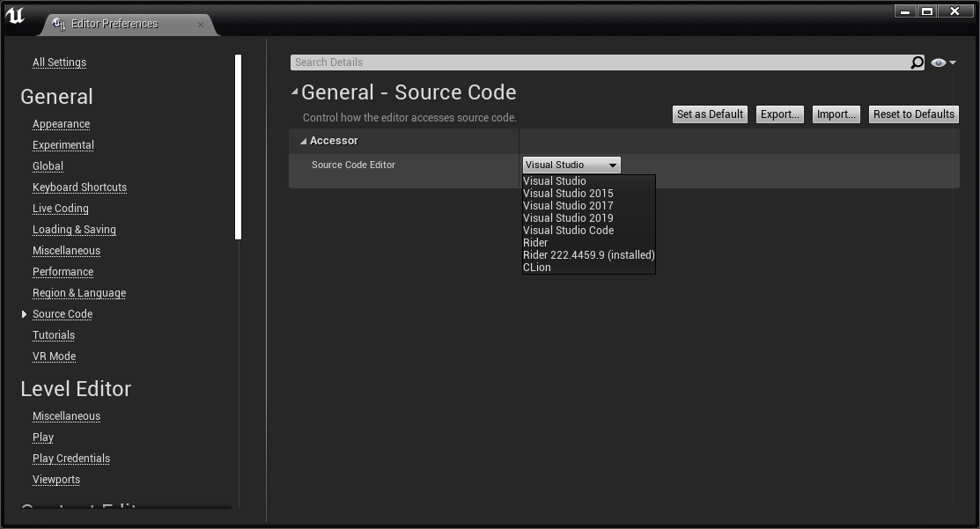Open VR Mode settings
980x529 pixels.
point(55,356)
